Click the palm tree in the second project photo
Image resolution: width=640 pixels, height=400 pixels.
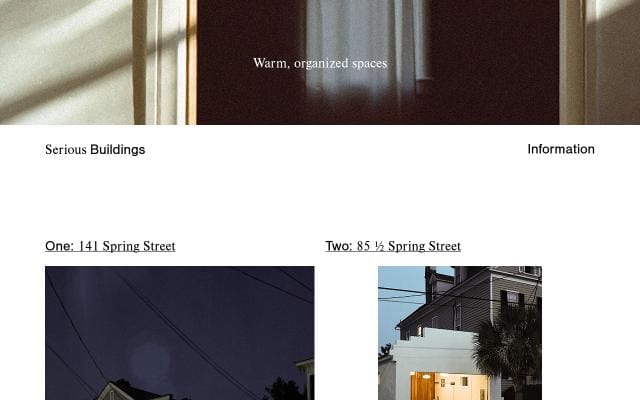click(x=506, y=351)
